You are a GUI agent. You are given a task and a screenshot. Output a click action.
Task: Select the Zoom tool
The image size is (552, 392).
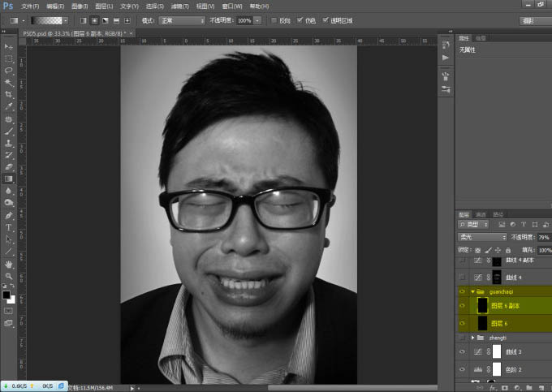tap(9, 277)
